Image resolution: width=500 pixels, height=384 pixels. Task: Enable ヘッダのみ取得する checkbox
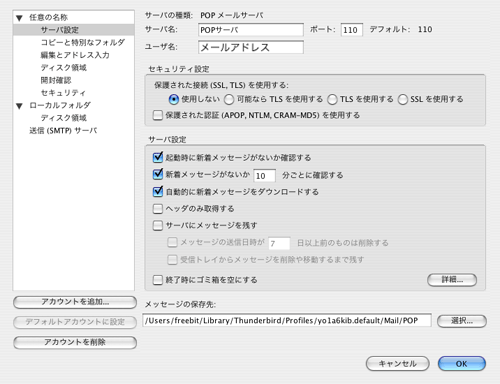158,209
